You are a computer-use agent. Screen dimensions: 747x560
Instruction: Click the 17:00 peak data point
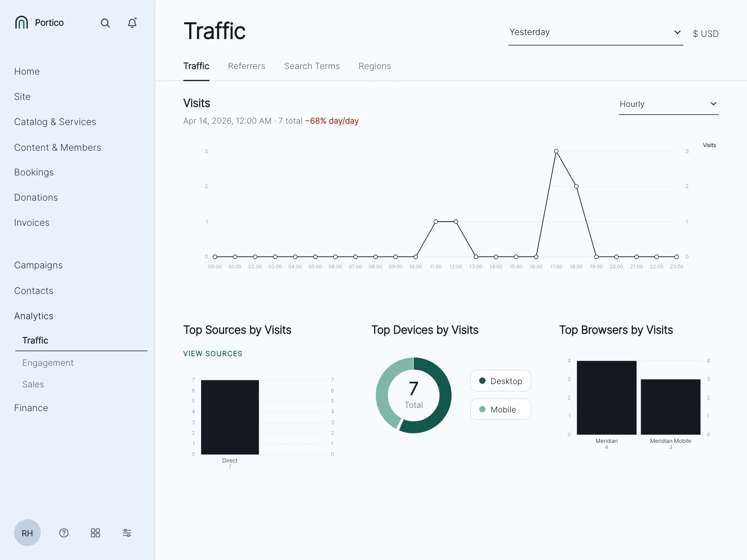[x=556, y=151]
